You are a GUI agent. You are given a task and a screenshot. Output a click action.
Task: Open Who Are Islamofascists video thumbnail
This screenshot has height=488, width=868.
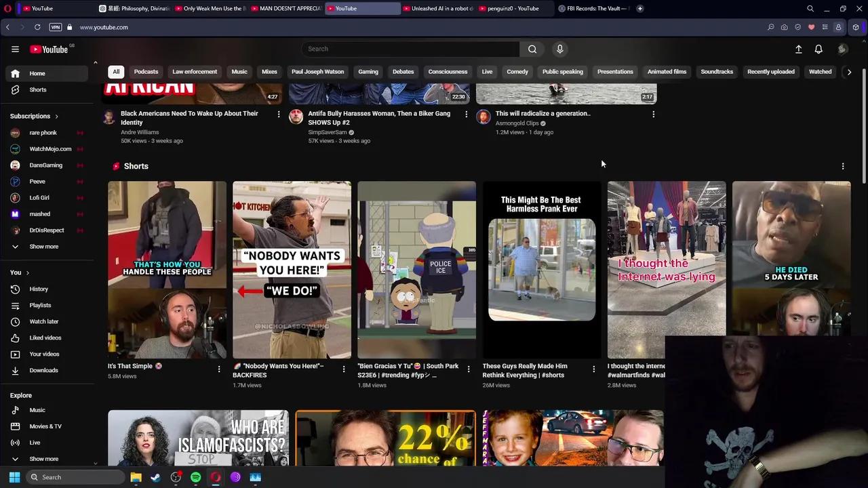coord(198,438)
